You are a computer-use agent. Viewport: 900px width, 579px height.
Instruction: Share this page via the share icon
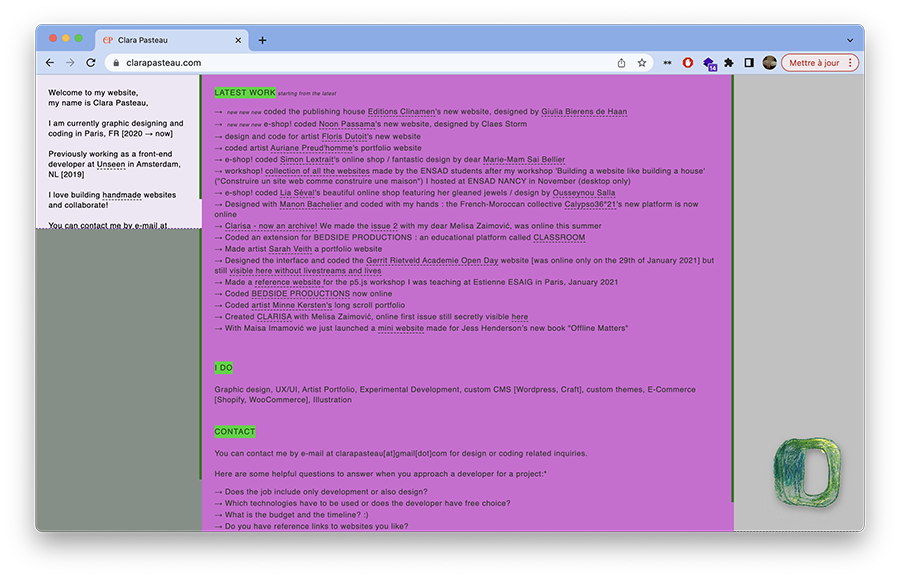point(621,63)
